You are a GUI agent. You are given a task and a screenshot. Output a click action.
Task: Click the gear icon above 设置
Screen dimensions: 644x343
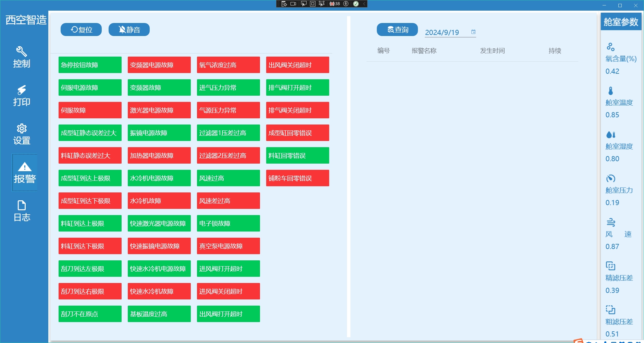coord(22,128)
